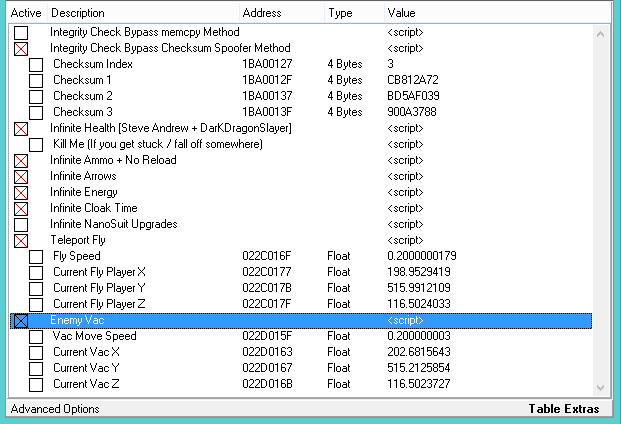Select Current Vac Z type Float
The width and height of the screenshot is (621, 424).
click(x=339, y=384)
